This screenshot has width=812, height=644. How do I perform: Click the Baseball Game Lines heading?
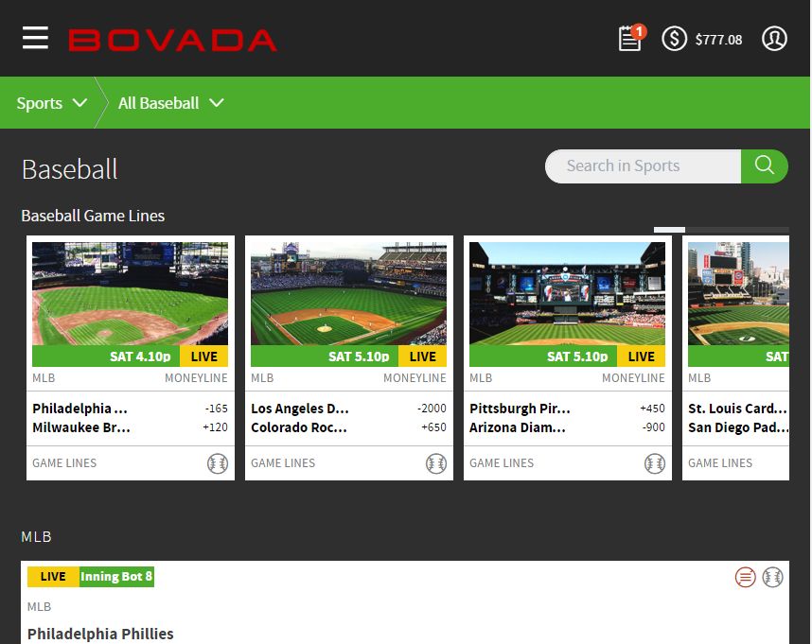[93, 216]
